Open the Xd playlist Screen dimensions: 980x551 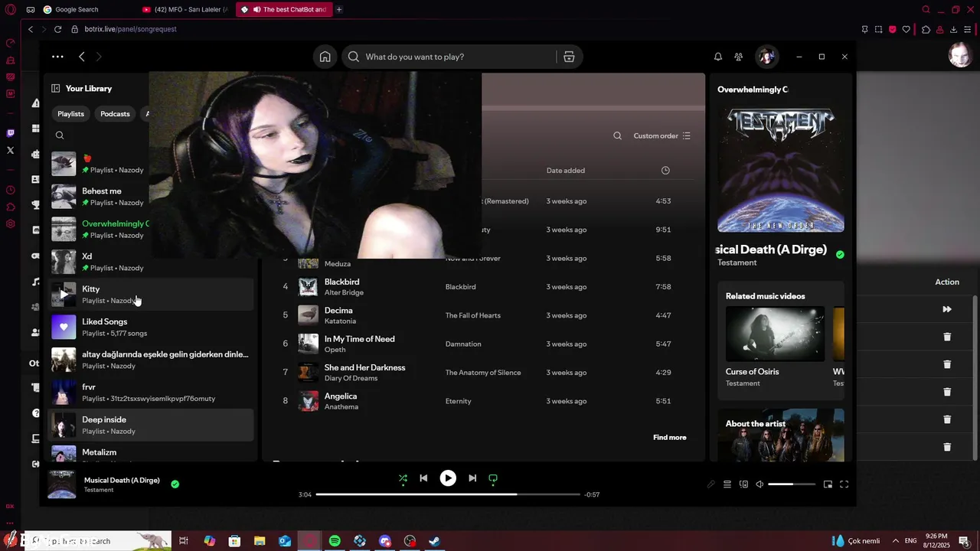tap(100, 262)
